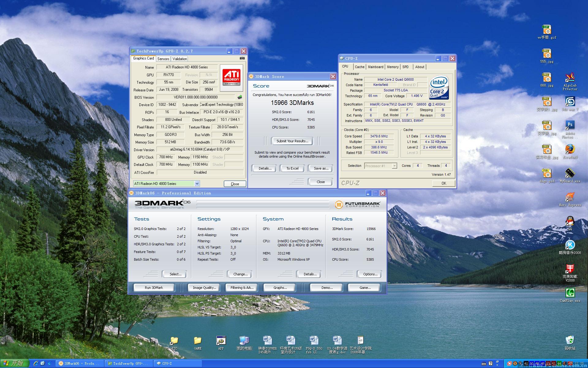Select the GAME folder on desktop
Viewport: 588px width, 368px height.
click(198, 343)
